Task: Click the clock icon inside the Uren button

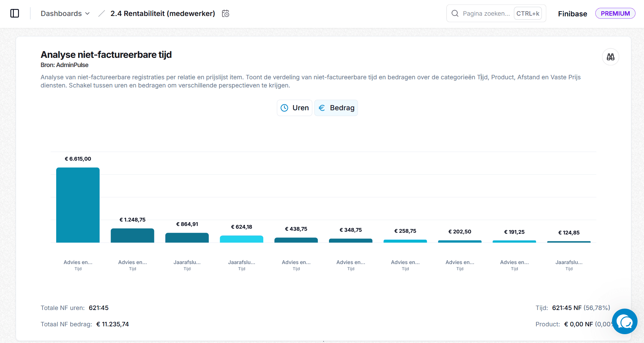Action: (284, 108)
